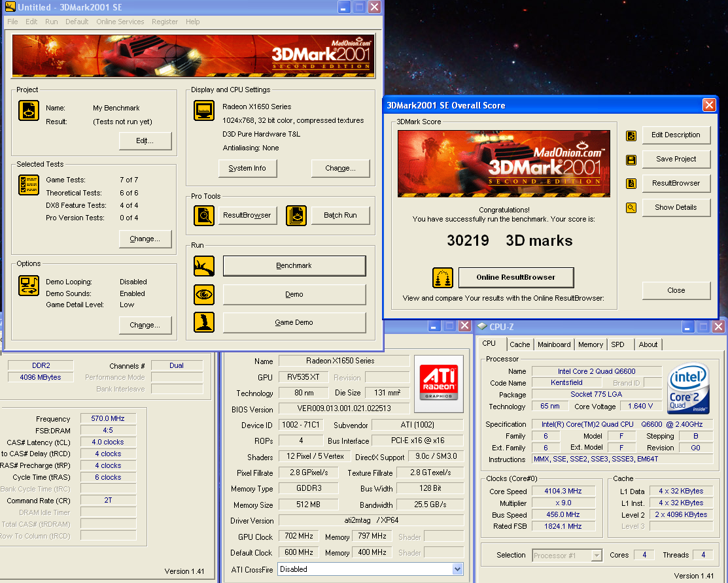Close the Overall Score dialog with X
This screenshot has width=728, height=583.
pos(709,105)
